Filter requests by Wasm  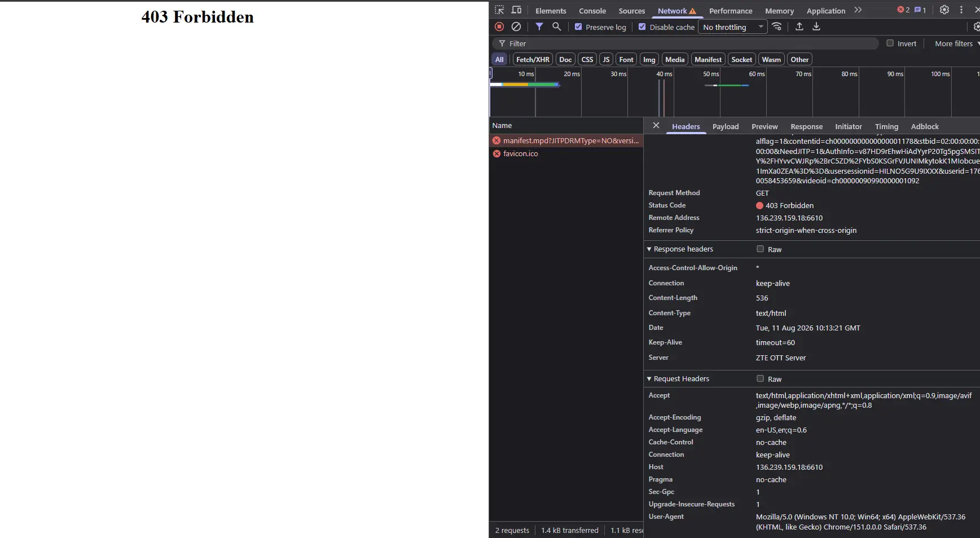point(771,59)
